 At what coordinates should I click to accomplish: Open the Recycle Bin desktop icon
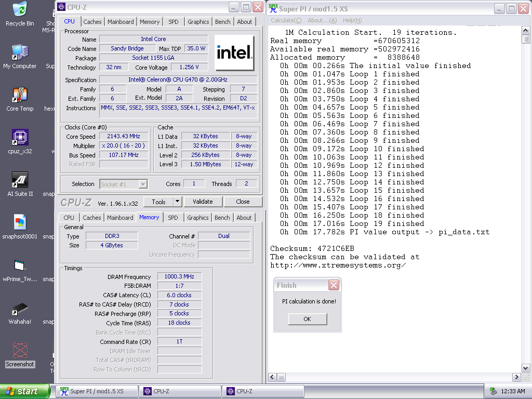pyautogui.click(x=20, y=14)
